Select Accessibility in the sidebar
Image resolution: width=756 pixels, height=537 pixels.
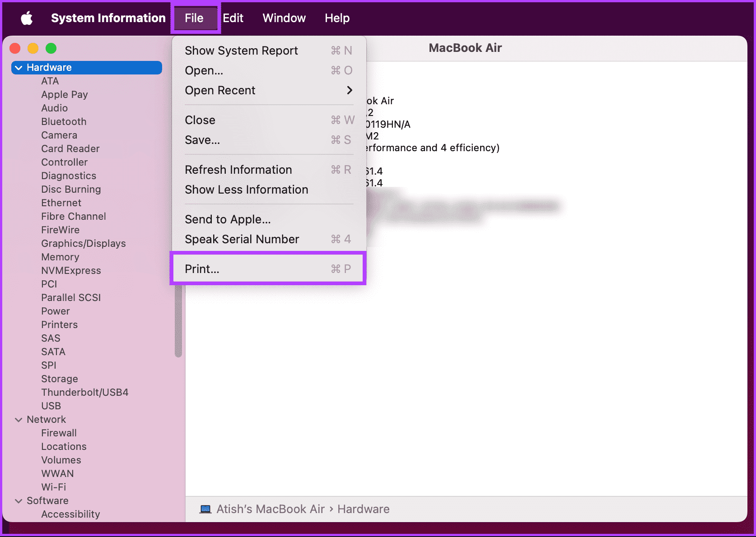tap(70, 514)
